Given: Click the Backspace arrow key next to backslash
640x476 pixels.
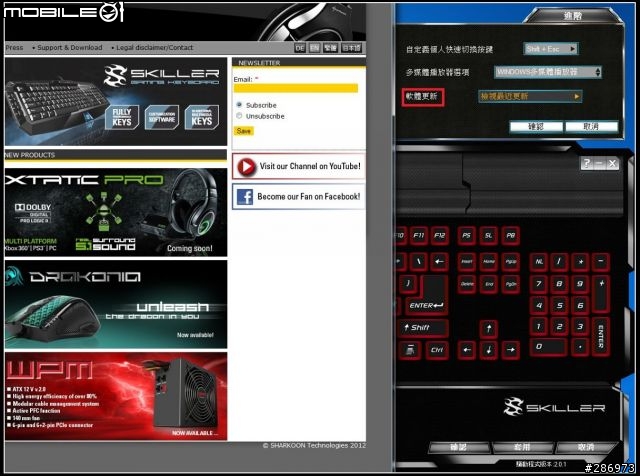Looking at the screenshot, I should (x=439, y=261).
